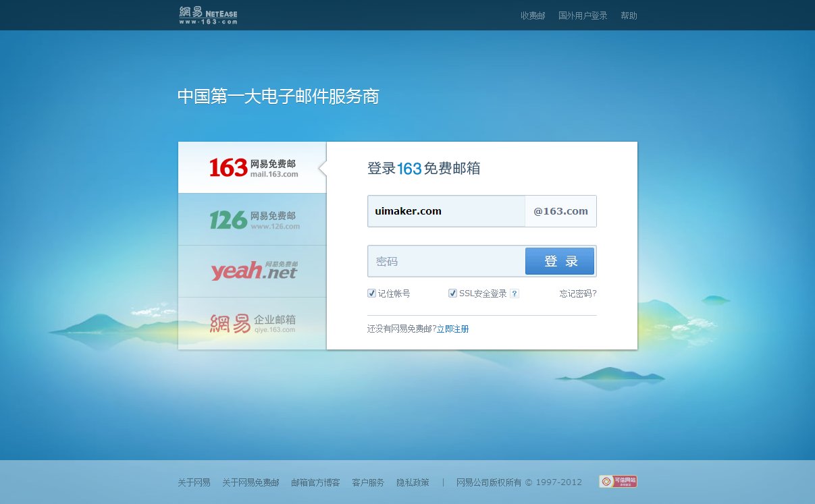Image resolution: width=815 pixels, height=504 pixels.
Task: Disable SSL secure login
Action: 452,293
